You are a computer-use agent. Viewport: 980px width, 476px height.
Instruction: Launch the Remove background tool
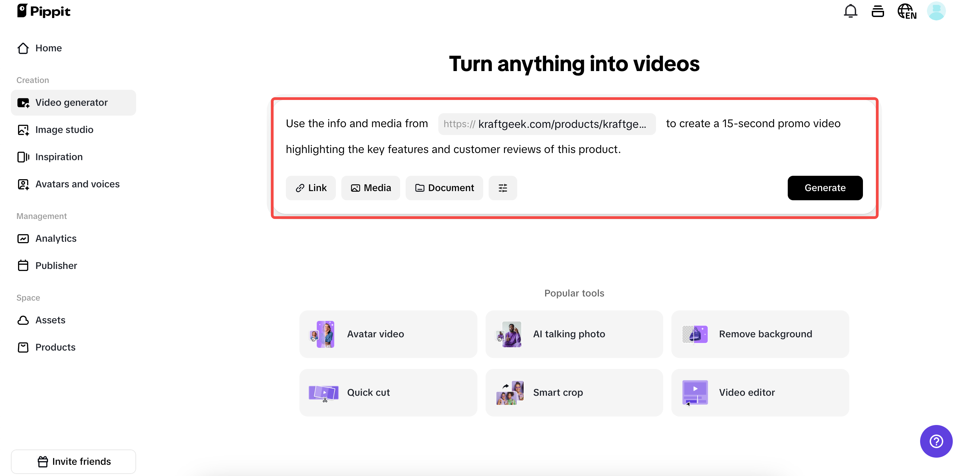[760, 334]
